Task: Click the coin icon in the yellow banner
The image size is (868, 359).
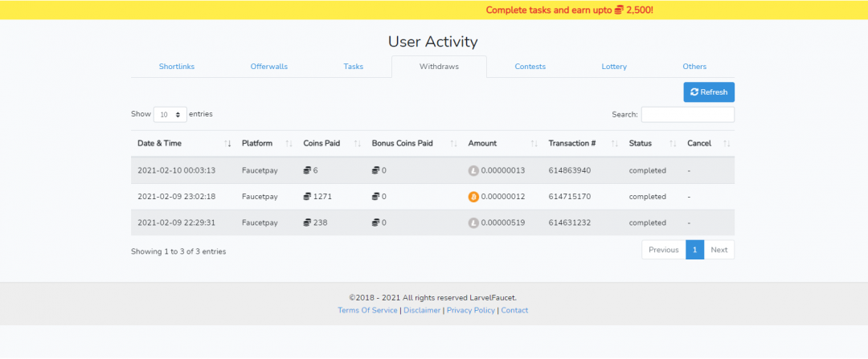Action: [619, 10]
